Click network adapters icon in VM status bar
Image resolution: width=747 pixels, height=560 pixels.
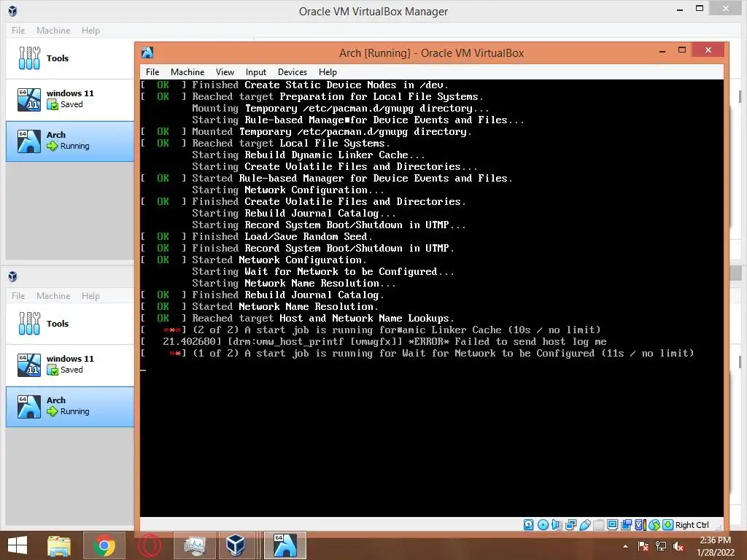570,525
